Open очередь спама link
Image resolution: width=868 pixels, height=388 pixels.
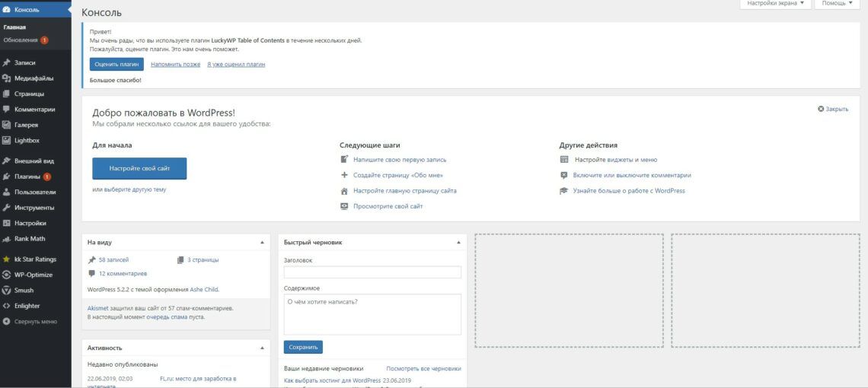167,318
